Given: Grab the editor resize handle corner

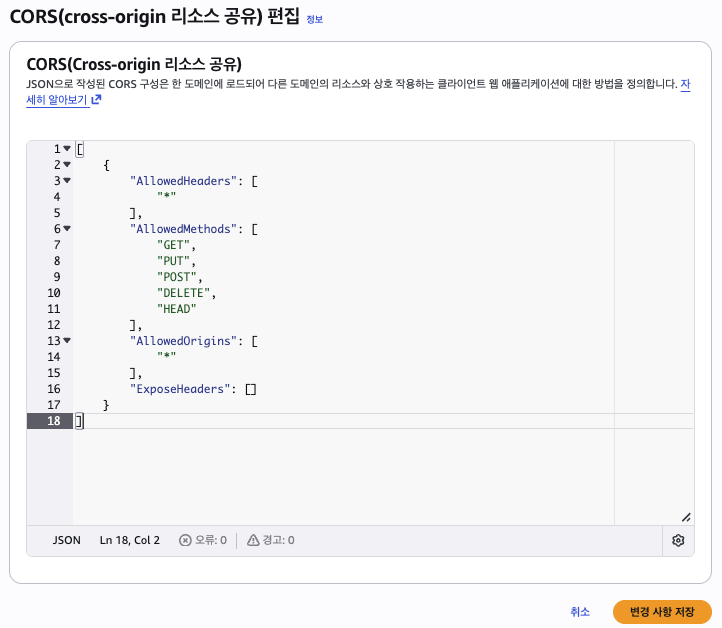Looking at the screenshot, I should coord(686,517).
